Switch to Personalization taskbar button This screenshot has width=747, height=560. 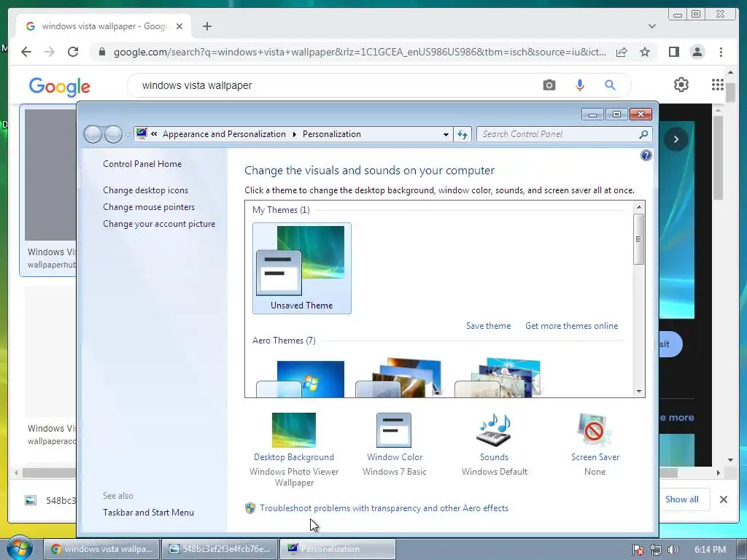pyautogui.click(x=337, y=549)
